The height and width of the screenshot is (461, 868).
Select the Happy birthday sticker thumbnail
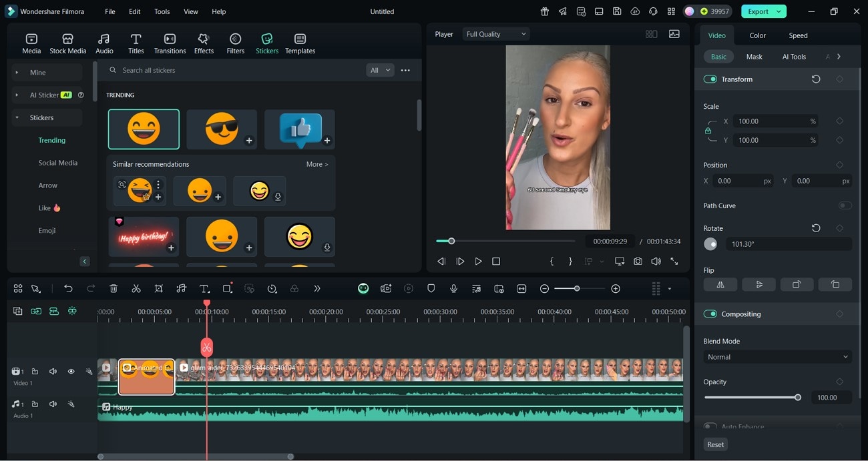coord(144,237)
